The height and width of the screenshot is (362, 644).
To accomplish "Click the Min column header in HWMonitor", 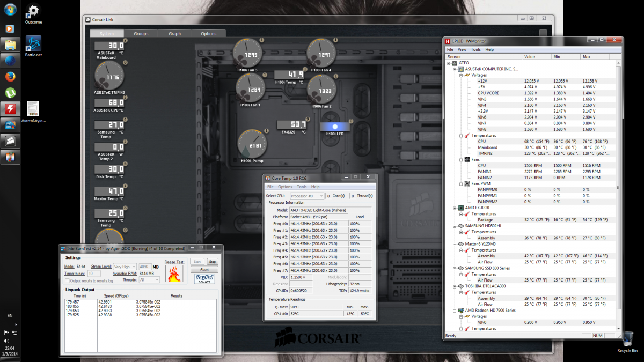I will [565, 56].
